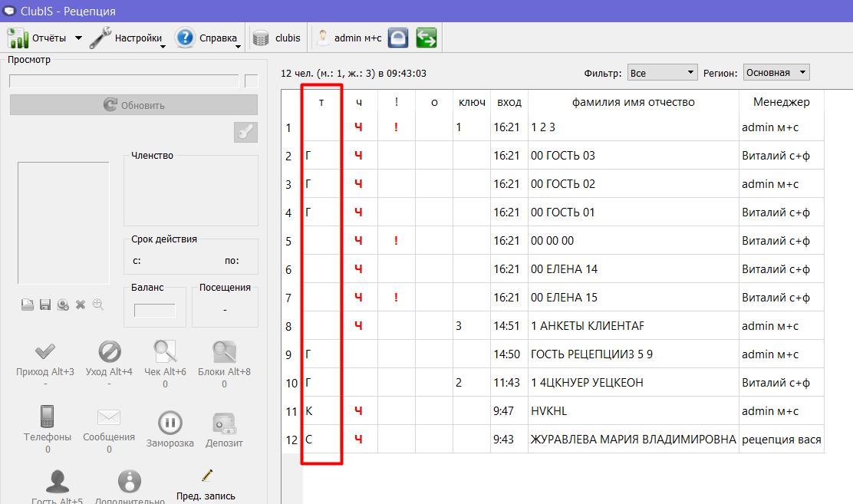Select the 00 ГОСТЬ 01 row
Image resolution: width=853 pixels, height=504 pixels.
pyautogui.click(x=553, y=212)
